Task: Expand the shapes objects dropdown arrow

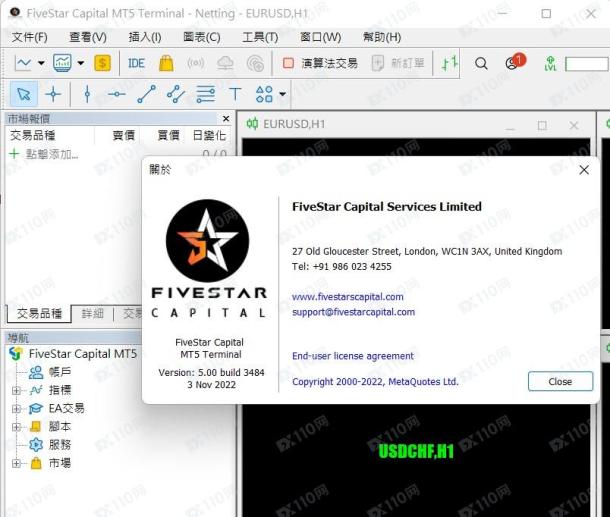Action: 282,94
